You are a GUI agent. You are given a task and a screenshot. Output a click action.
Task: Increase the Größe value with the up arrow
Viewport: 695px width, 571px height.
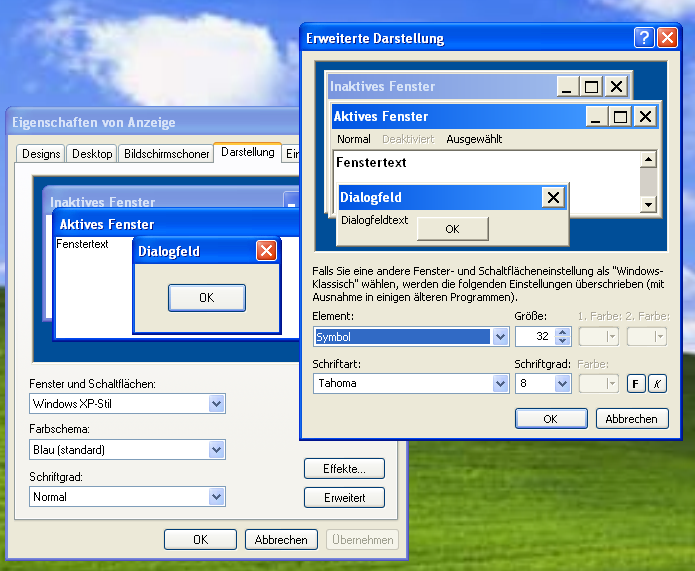pyautogui.click(x=562, y=332)
